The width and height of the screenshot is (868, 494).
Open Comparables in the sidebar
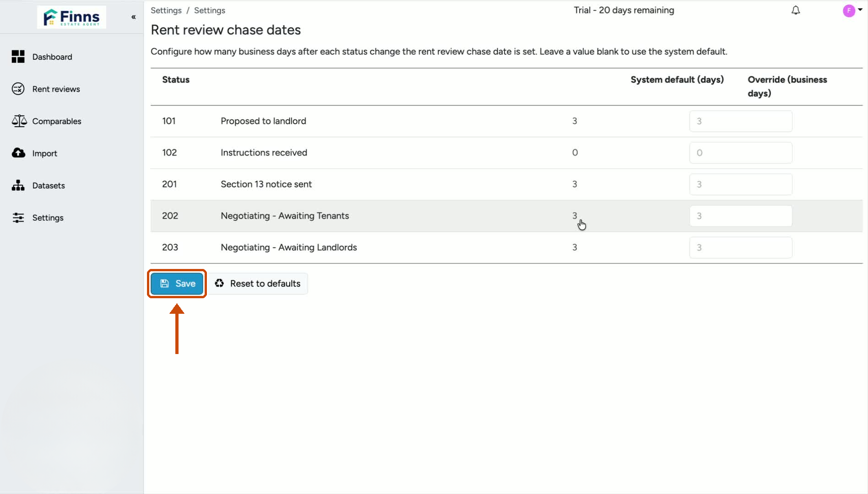click(57, 121)
